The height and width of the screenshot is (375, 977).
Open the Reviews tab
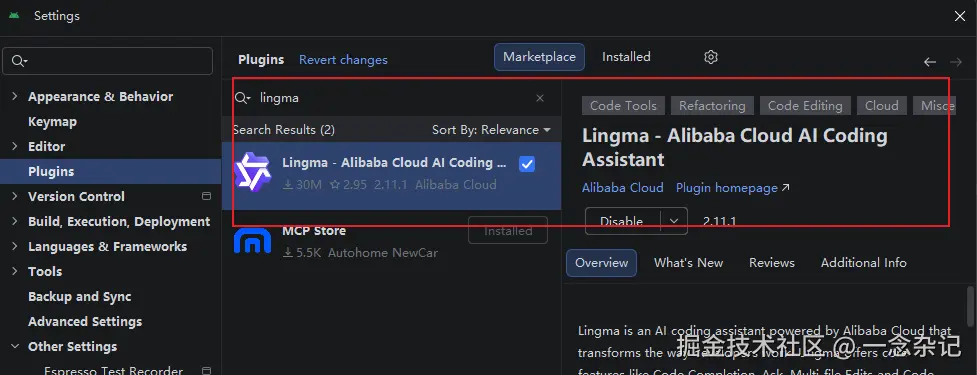pos(772,263)
